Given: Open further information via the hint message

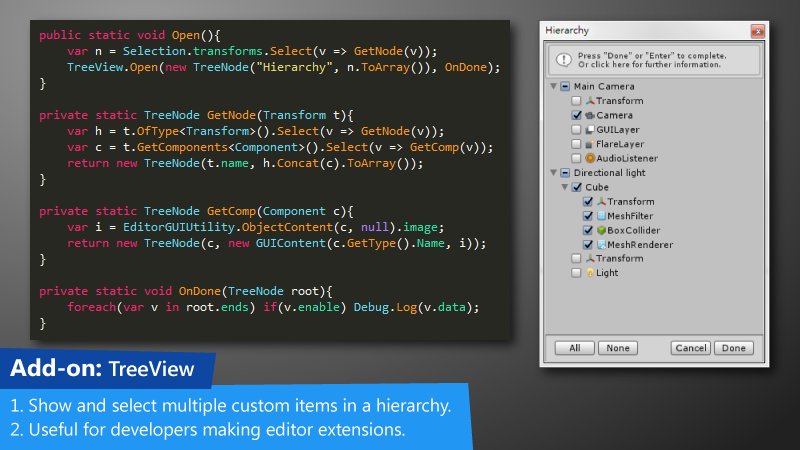Looking at the screenshot, I should coord(655,60).
